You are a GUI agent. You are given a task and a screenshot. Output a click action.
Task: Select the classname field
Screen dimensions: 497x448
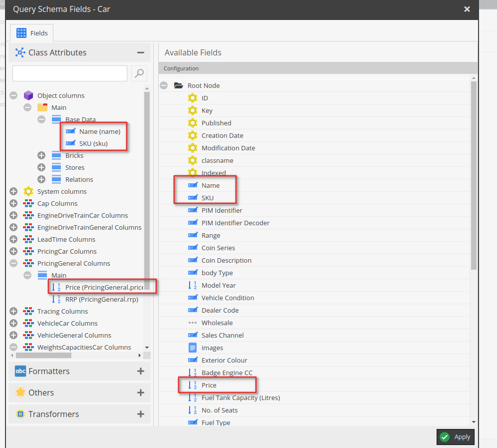(218, 160)
